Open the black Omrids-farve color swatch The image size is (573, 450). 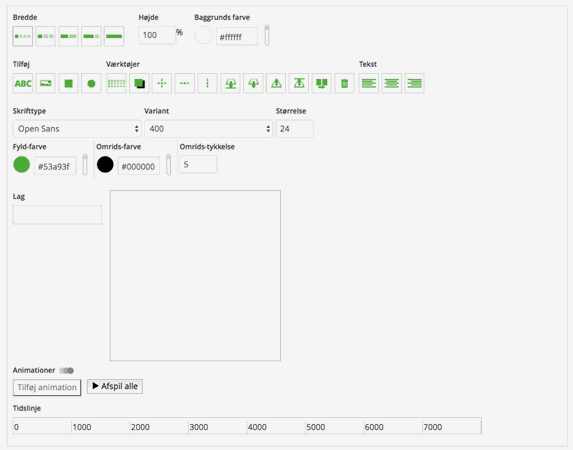tap(105, 165)
